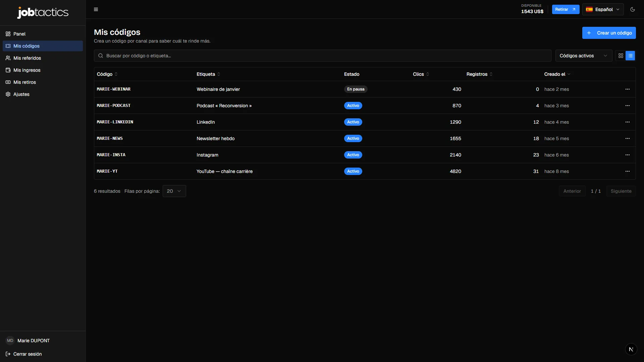Open row actions menu for MARIE-PODCAST

[628, 106]
